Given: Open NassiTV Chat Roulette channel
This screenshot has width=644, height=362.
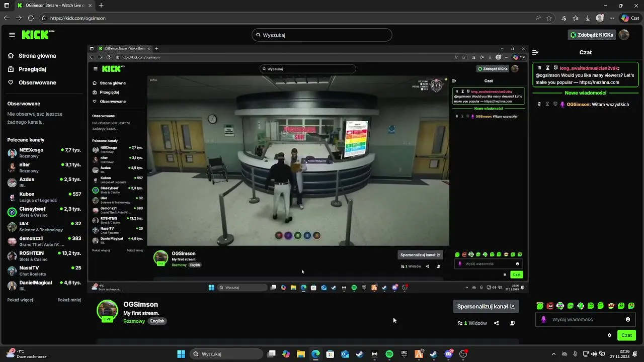Looking at the screenshot, I should (44, 270).
